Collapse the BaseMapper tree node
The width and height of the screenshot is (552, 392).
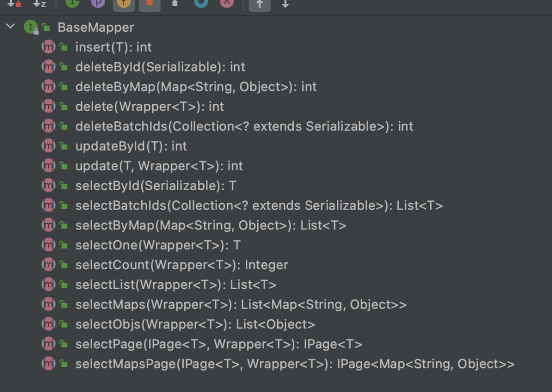click(11, 26)
